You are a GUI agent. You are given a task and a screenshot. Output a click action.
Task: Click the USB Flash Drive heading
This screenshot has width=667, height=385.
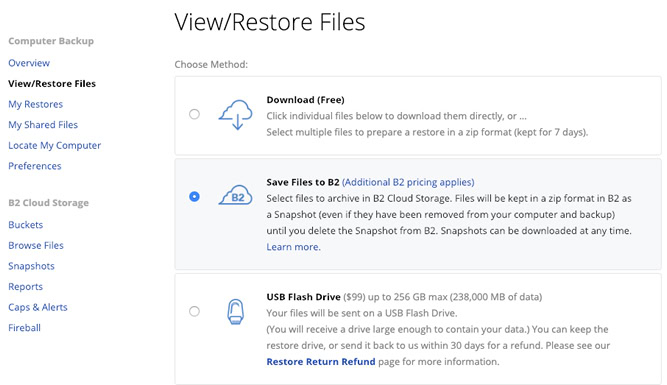[303, 297]
